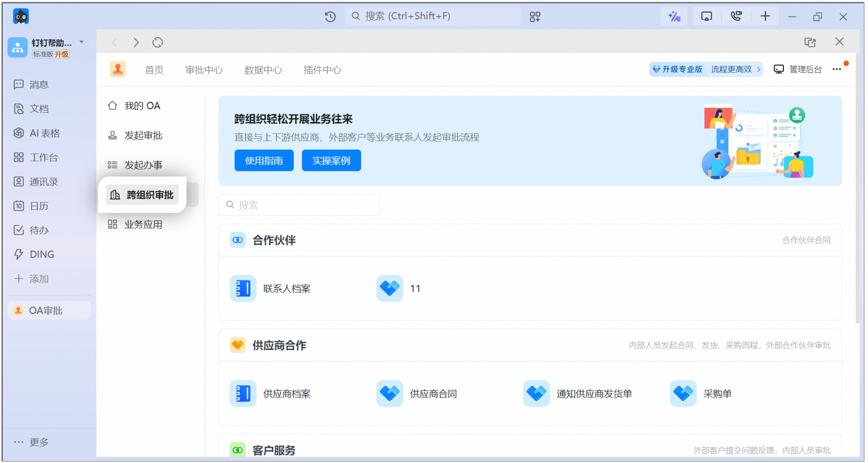Click the 合作伙伴 section icon
This screenshot has height=463, width=868.
[x=238, y=240]
